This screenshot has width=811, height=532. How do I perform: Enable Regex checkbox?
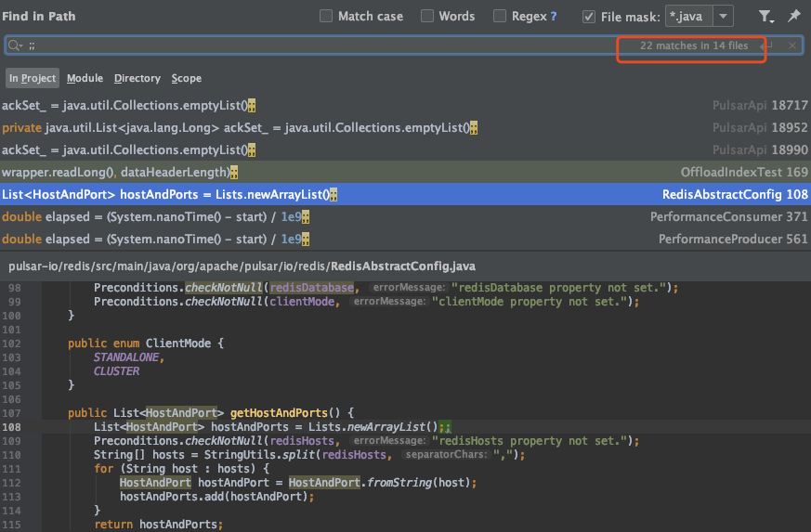(x=500, y=16)
